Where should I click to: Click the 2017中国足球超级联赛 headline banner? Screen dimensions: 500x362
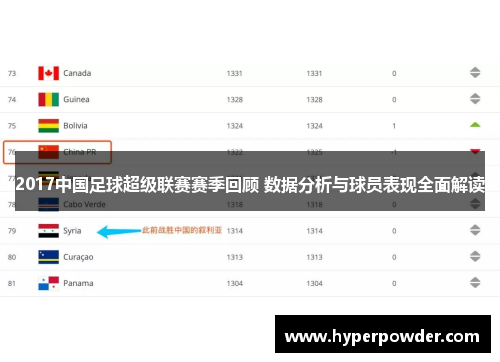tap(250, 181)
